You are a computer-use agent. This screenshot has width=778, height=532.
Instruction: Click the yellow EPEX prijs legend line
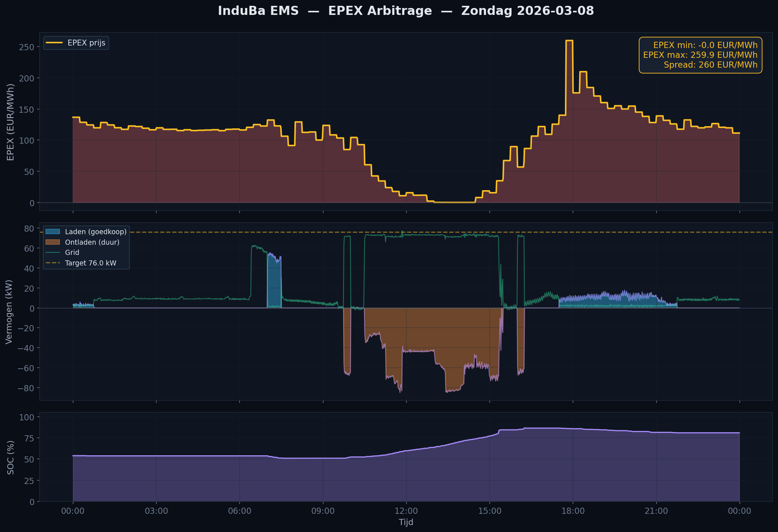[54, 43]
